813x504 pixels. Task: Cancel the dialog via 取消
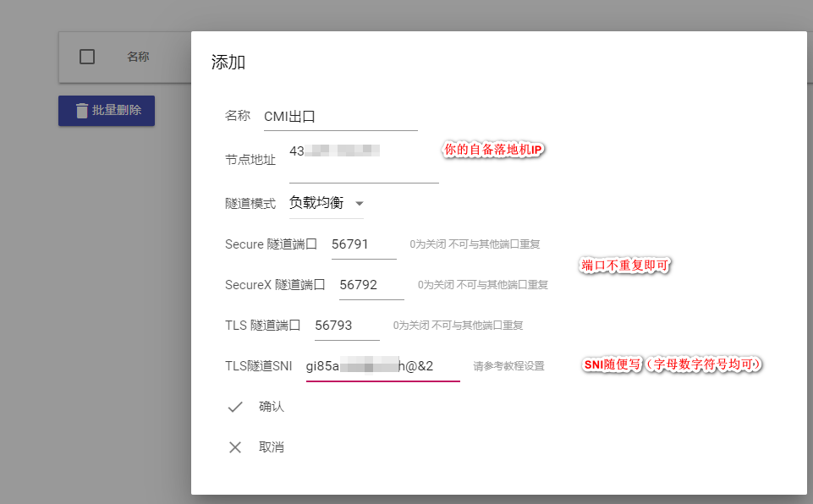coord(272,447)
